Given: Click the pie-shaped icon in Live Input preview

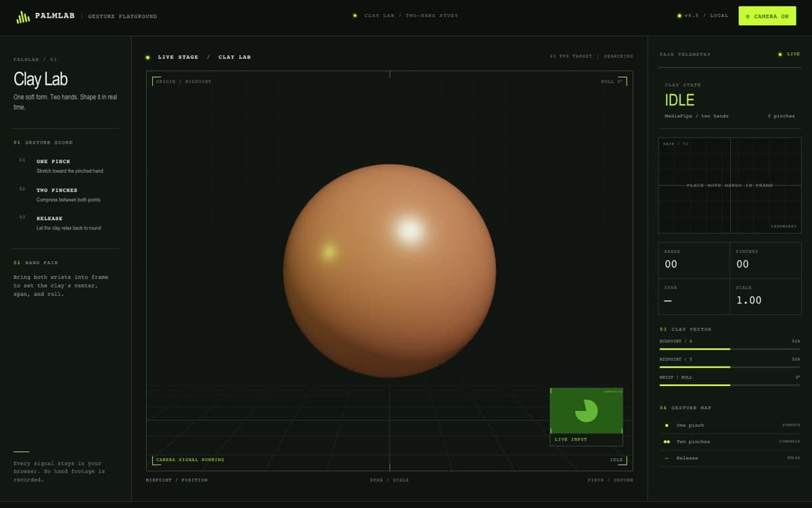Looking at the screenshot, I should click(x=586, y=410).
